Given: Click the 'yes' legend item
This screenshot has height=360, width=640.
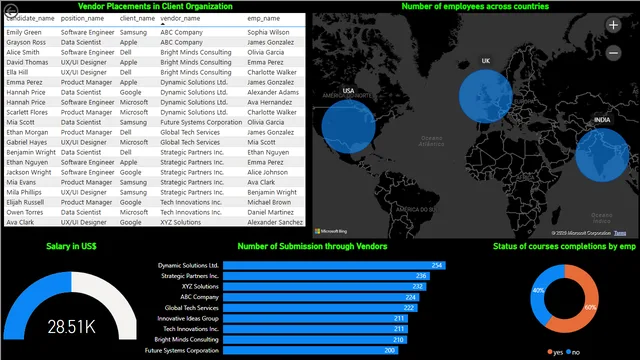Looking at the screenshot, I should (555, 352).
